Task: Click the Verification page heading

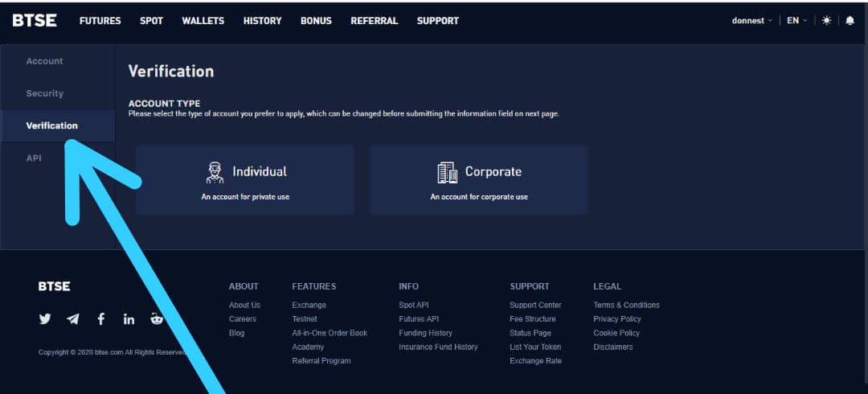Action: (171, 72)
